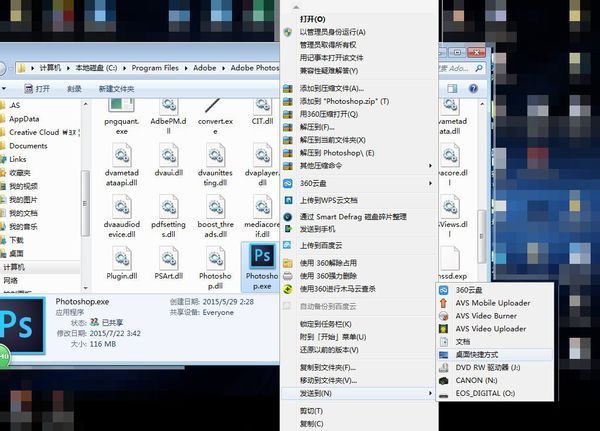Click 打开(O) in context menu
This screenshot has height=431, width=600.
(x=359, y=19)
